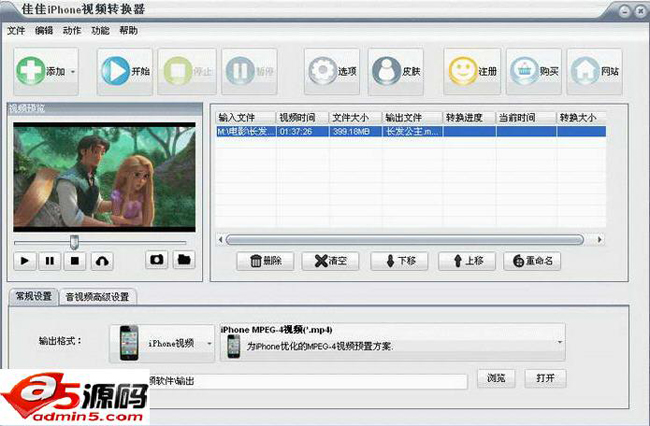Click the duration cell 01:37:26
The image size is (650, 426).
(x=303, y=132)
